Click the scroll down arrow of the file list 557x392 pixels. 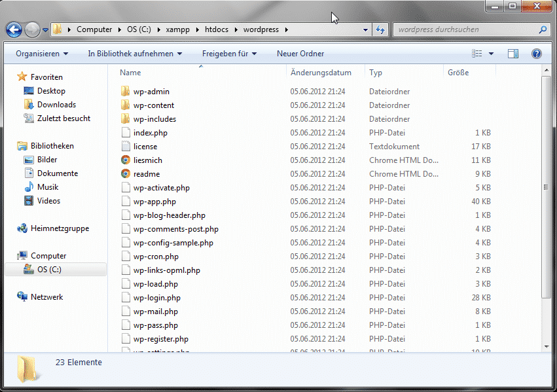pyautogui.click(x=547, y=347)
